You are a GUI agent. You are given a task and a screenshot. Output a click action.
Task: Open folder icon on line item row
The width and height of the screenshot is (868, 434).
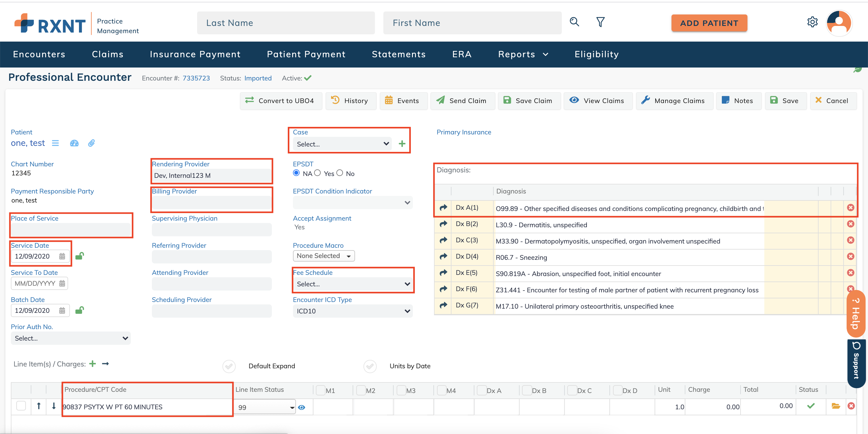[x=835, y=406]
